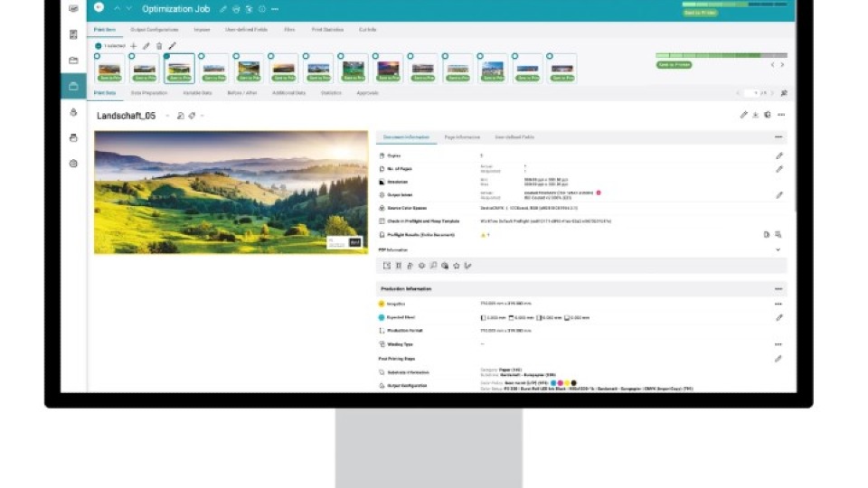Click the green Sent to Printer status button
Screen dimensions: 868x488
click(674, 65)
